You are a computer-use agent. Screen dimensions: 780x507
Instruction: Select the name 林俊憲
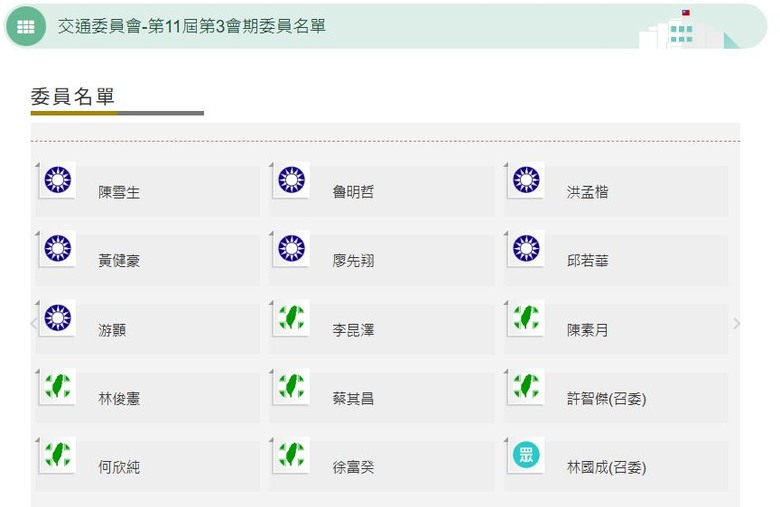pyautogui.click(x=119, y=399)
